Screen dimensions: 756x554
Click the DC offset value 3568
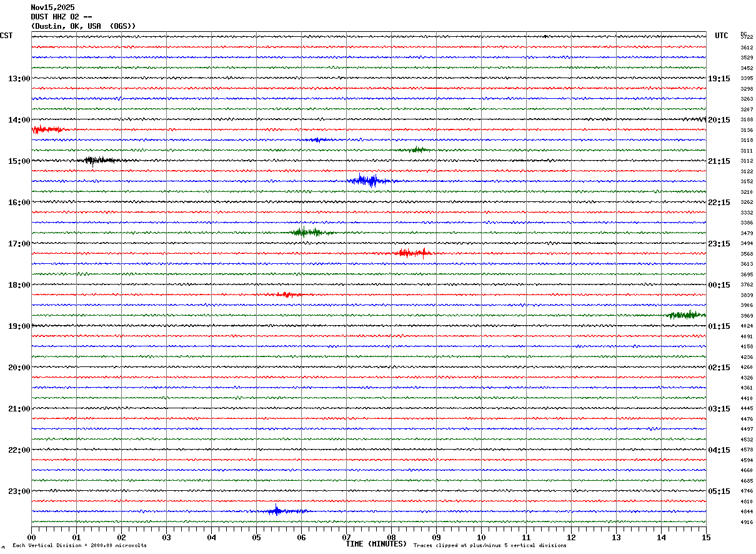click(x=747, y=254)
